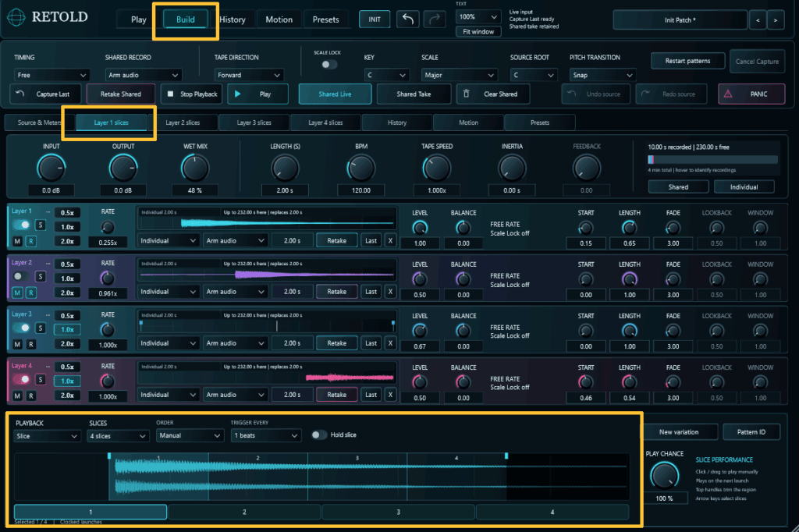Viewport: 799px width, 532px height.
Task: Turn off the Layer 3 power toggle
Action: pyautogui.click(x=21, y=328)
